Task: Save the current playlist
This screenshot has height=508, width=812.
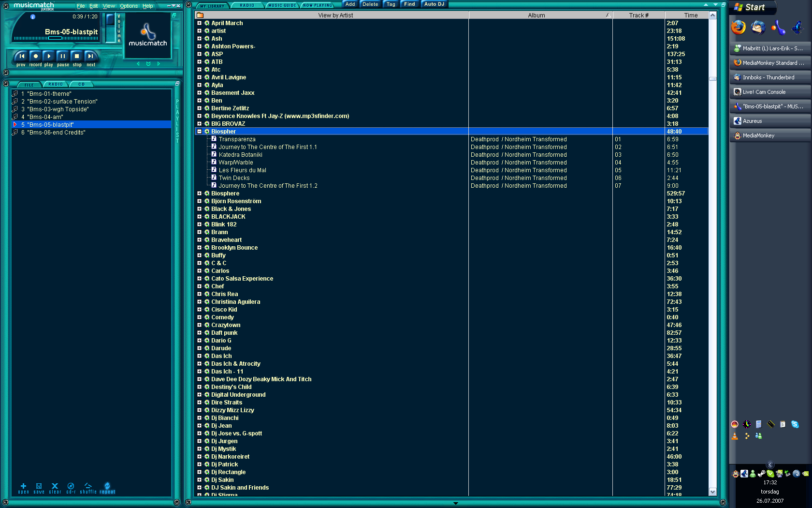Action: click(39, 488)
